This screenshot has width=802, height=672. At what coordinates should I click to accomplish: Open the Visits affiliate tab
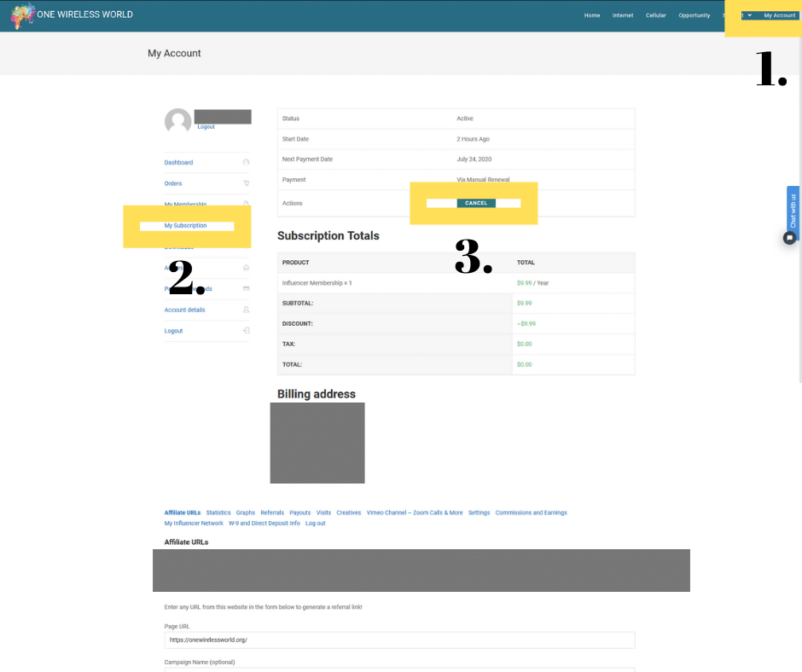coord(323,513)
